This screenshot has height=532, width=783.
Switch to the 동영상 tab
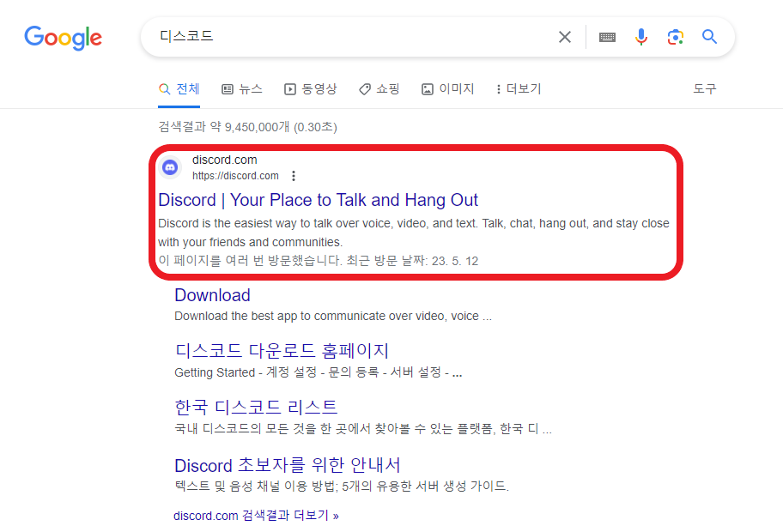point(311,89)
